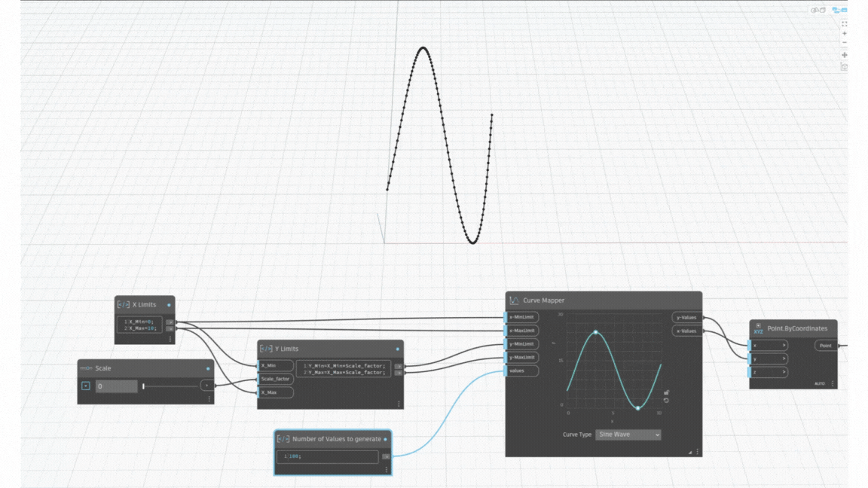Reset the Curve Mapper curve
The image size is (868, 488).
click(666, 401)
